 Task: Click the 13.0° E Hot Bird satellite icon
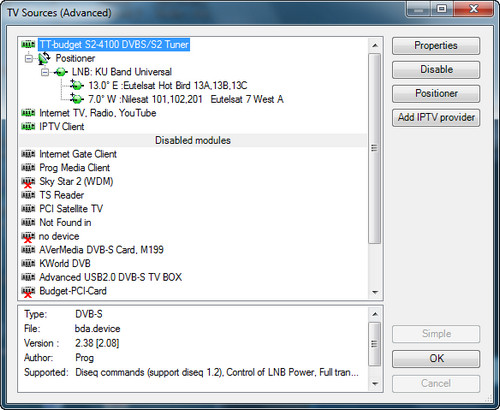click(x=77, y=86)
